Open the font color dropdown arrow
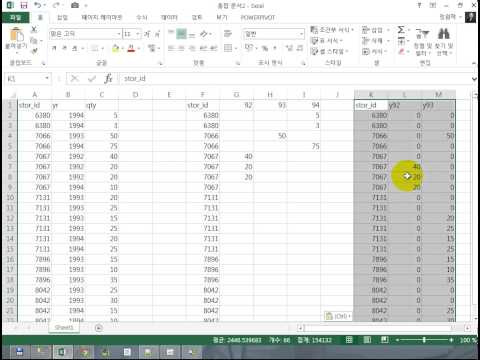Image resolution: width=480 pixels, height=360 pixels. [x=138, y=49]
